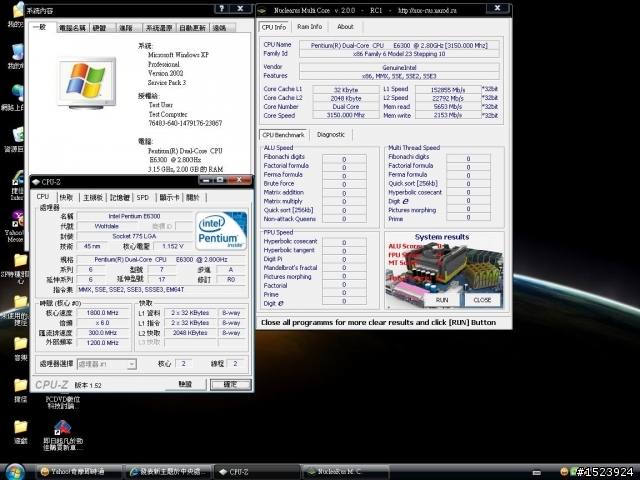This screenshot has height=480, width=640.
Task: Switch to Yahoo!奇摩即時通 taskbar button
Action: click(78, 472)
